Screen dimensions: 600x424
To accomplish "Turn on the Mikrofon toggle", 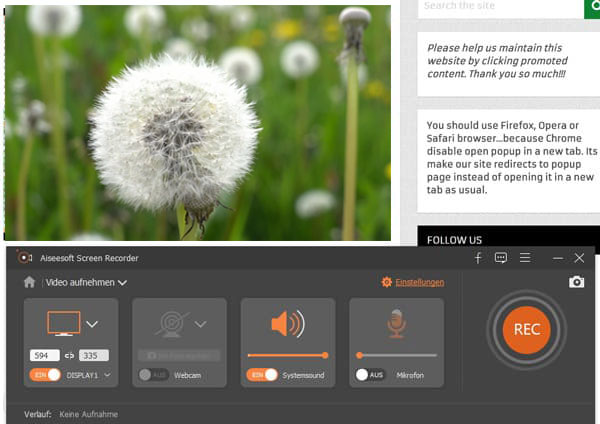I will click(x=369, y=375).
